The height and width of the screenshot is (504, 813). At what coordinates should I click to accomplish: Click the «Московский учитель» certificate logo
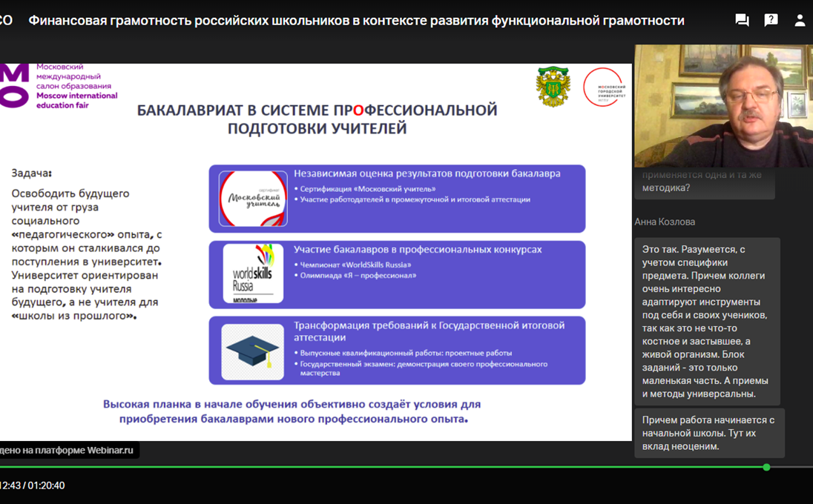pyautogui.click(x=253, y=199)
